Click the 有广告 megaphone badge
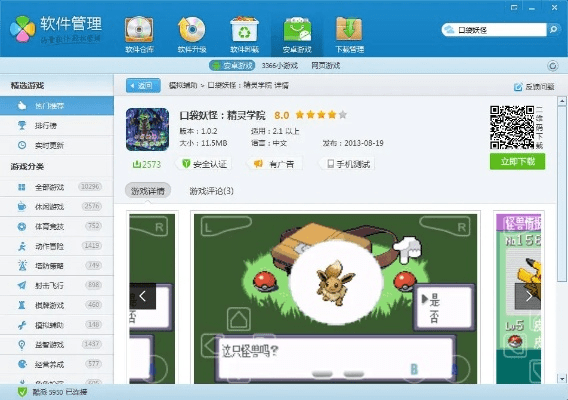The width and height of the screenshot is (568, 400). click(275, 164)
